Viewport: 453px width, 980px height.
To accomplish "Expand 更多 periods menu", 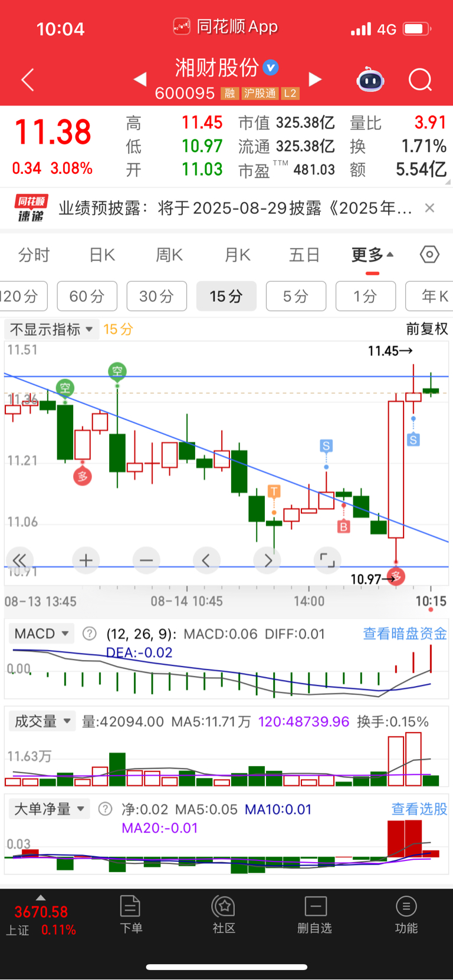I will click(373, 255).
